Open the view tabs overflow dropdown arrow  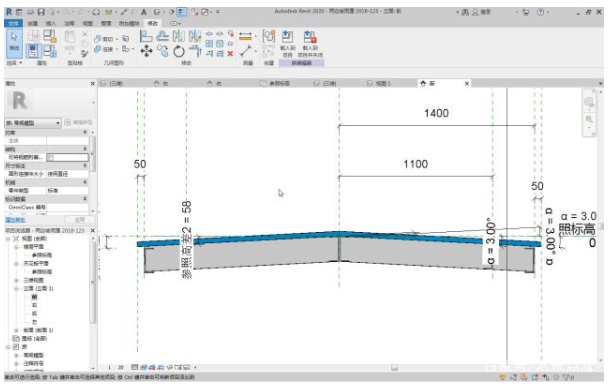click(600, 84)
